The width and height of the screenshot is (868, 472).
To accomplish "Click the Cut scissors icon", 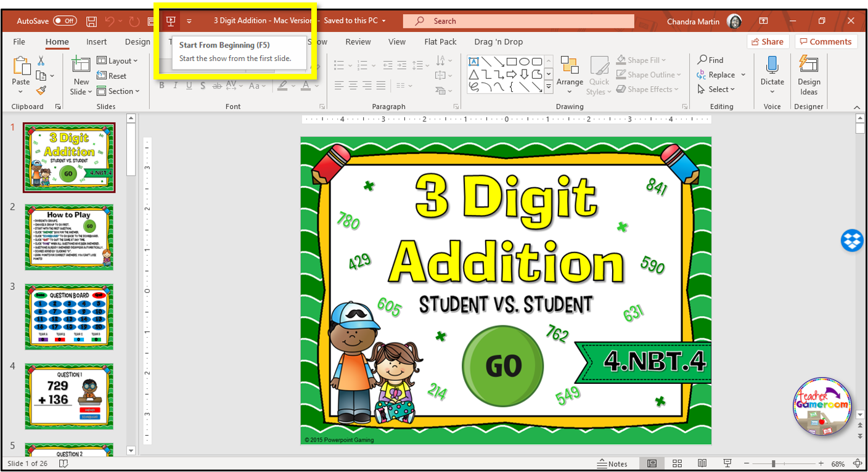I will 41,60.
